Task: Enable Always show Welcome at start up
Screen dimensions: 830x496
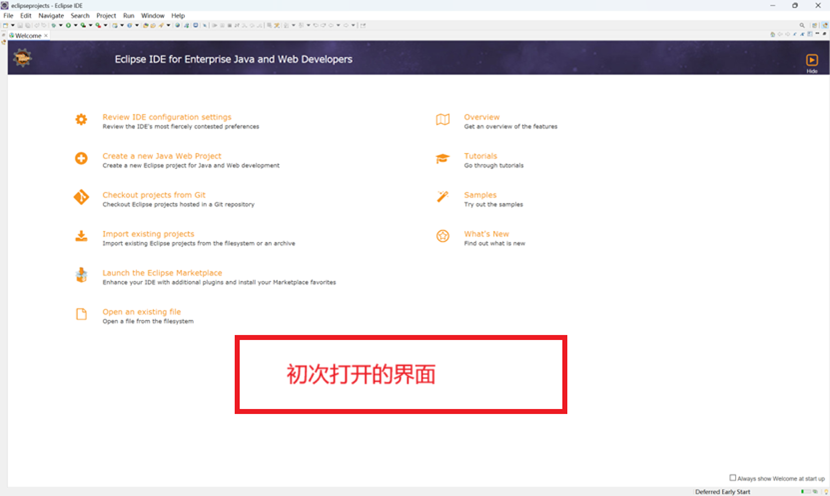Action: click(733, 477)
